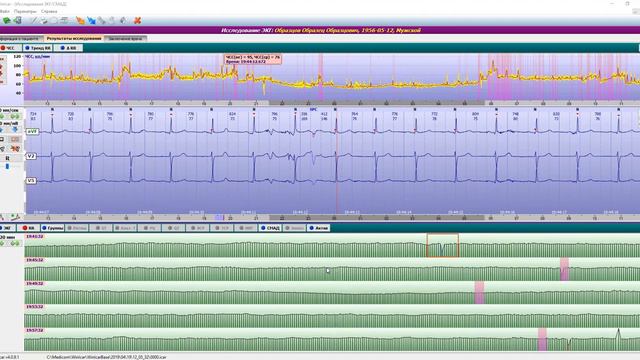Screen dimensions: 640x360
Task: Click the pink marked event in the 19:57:32 strip
Action: point(542,339)
